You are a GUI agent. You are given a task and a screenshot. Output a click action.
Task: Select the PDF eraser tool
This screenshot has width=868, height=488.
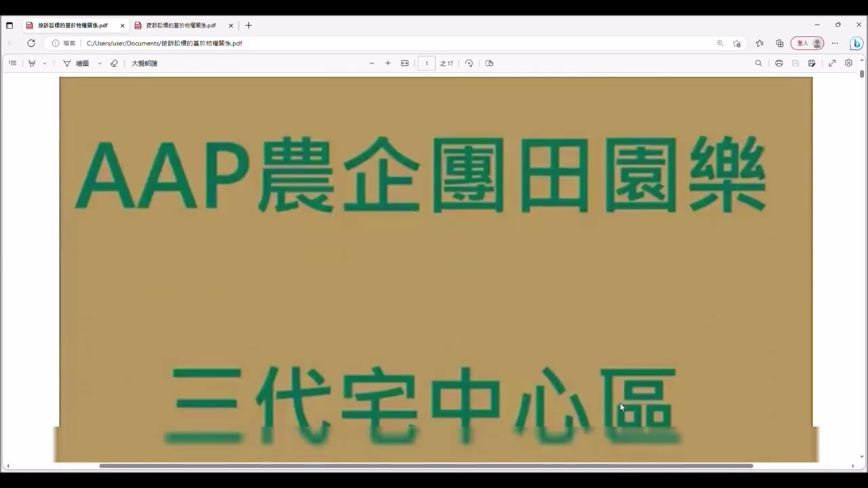pyautogui.click(x=114, y=63)
